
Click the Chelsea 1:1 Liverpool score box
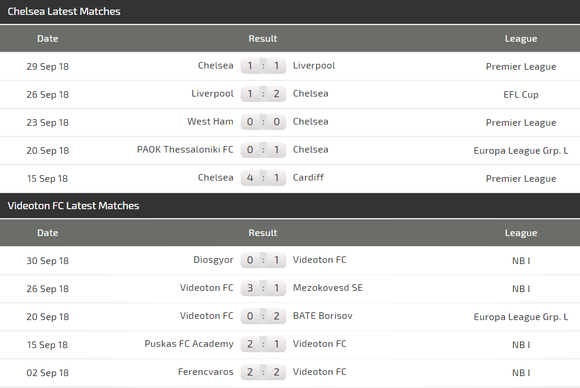(263, 66)
